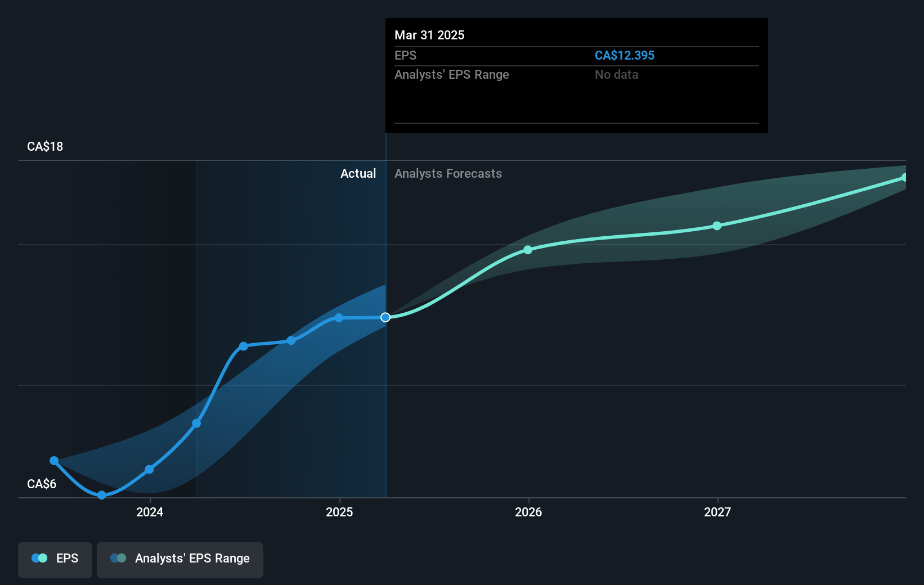Click the final forecast point at right edge
This screenshot has height=585, width=924.
point(904,178)
